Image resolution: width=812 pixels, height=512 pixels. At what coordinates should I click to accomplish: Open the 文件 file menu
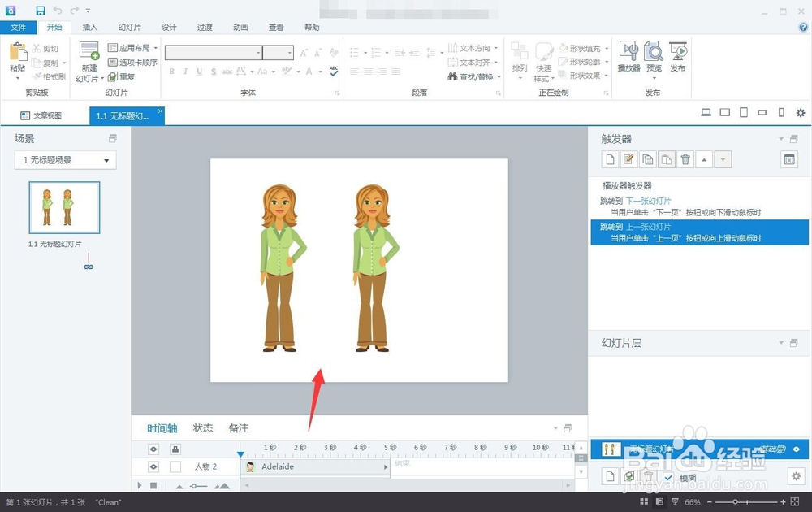[18, 27]
